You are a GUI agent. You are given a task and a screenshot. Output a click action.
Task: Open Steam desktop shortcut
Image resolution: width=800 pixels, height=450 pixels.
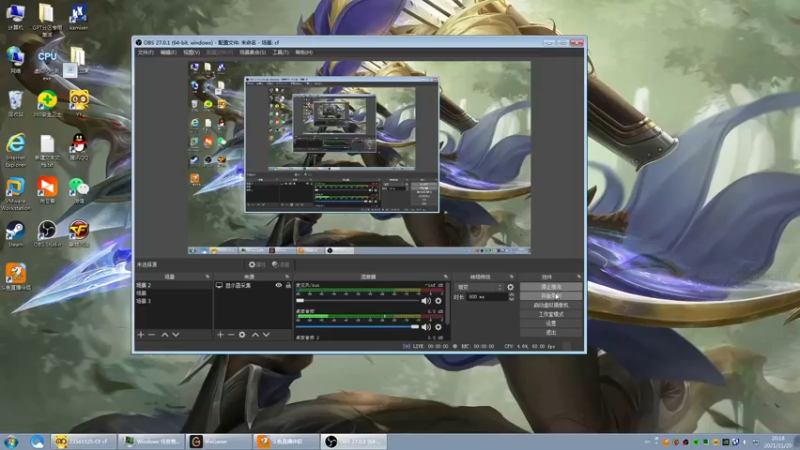15,234
